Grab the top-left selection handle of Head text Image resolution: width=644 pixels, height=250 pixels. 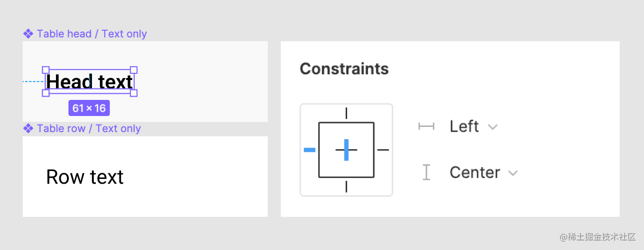click(46, 70)
